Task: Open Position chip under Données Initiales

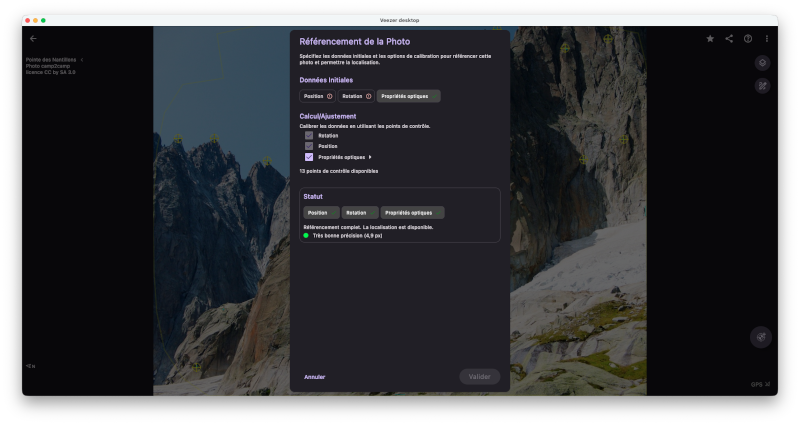Action: click(x=317, y=96)
